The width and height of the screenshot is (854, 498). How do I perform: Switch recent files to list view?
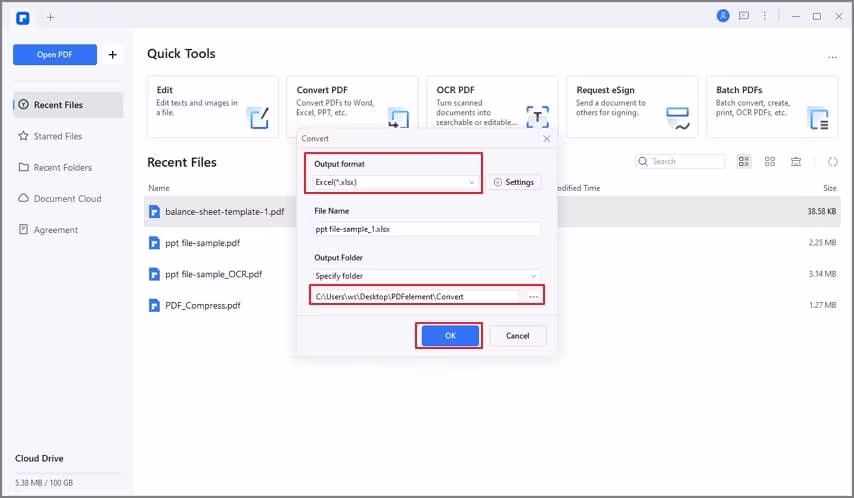click(x=744, y=161)
